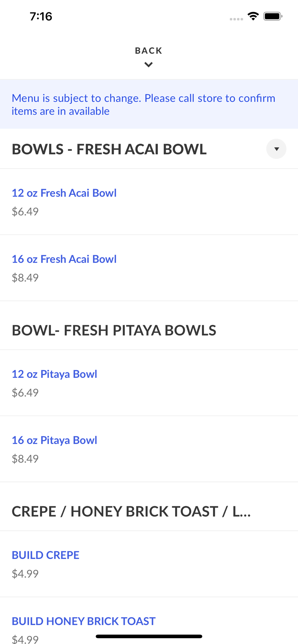Tap the battery status icon

(273, 16)
